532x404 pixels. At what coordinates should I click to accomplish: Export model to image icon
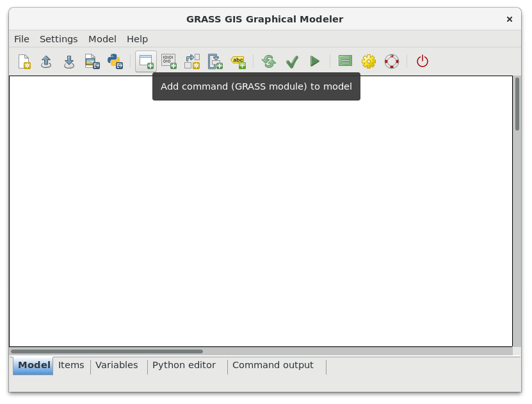point(92,61)
